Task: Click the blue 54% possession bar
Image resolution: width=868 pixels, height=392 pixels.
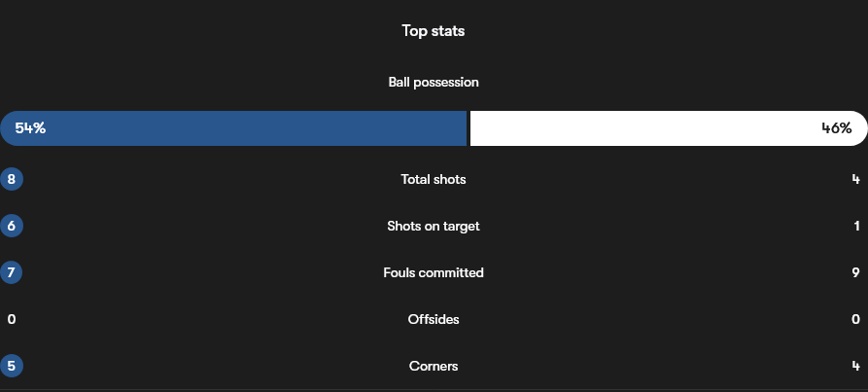Action: point(233,128)
